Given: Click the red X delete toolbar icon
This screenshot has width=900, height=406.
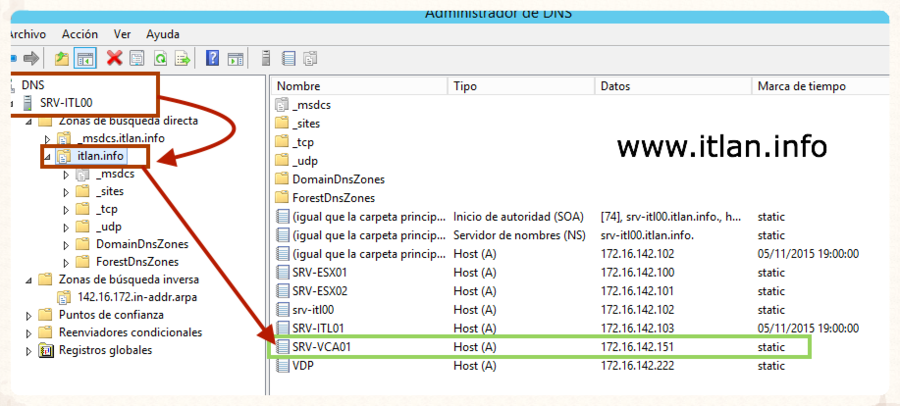Looking at the screenshot, I should 114,58.
